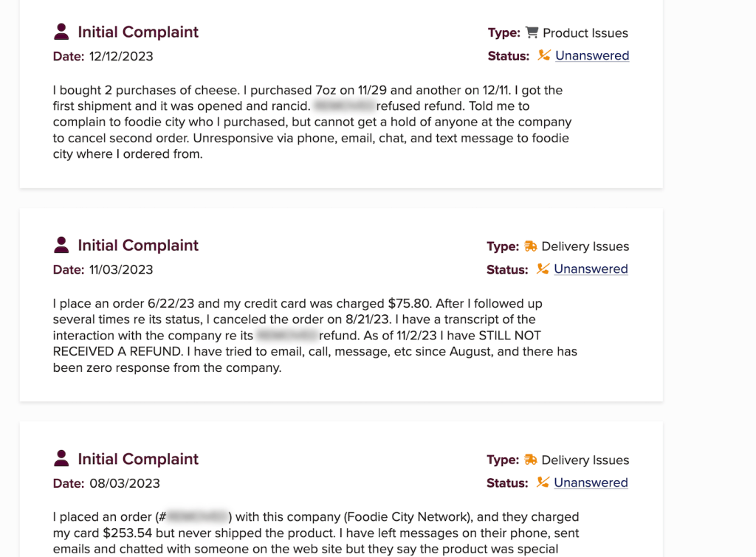Click the Initial Complaint heading dated 11/03/2023
The image size is (756, 557).
click(138, 245)
